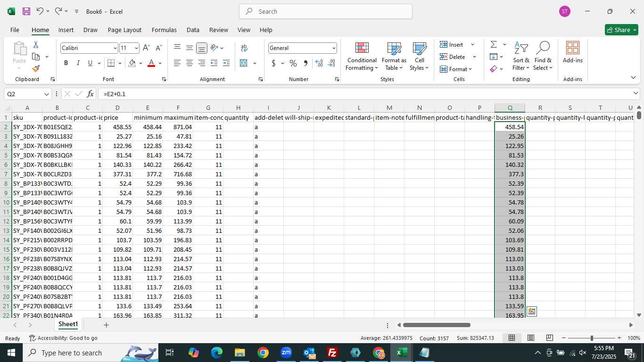Copy the selection using the Copy icon
This screenshot has width=644, height=362.
click(36, 57)
